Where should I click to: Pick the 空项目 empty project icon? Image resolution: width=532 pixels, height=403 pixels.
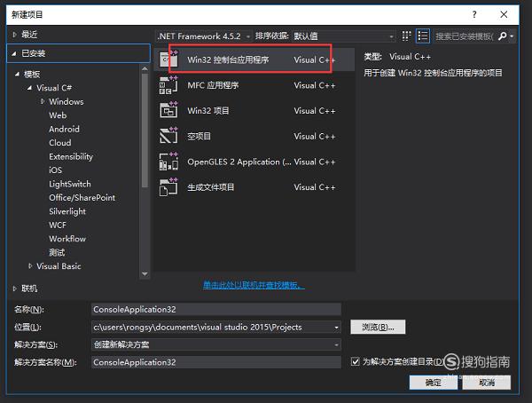point(168,136)
